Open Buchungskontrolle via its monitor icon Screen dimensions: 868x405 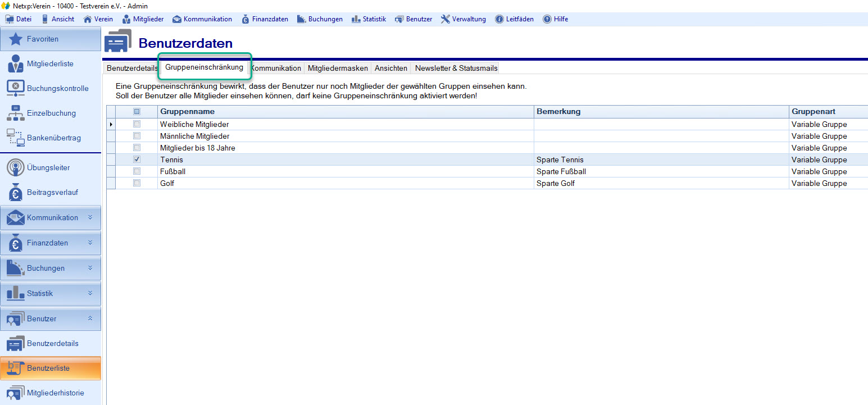pyautogui.click(x=15, y=88)
